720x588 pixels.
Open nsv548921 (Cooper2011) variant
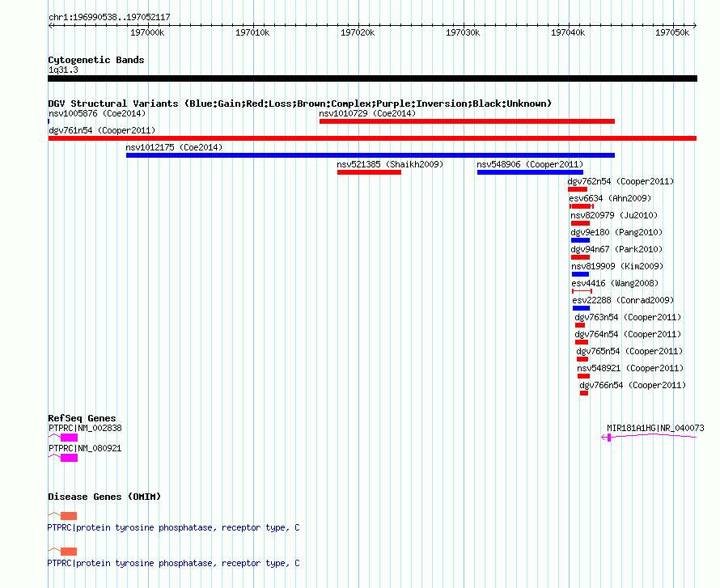[x=583, y=376]
